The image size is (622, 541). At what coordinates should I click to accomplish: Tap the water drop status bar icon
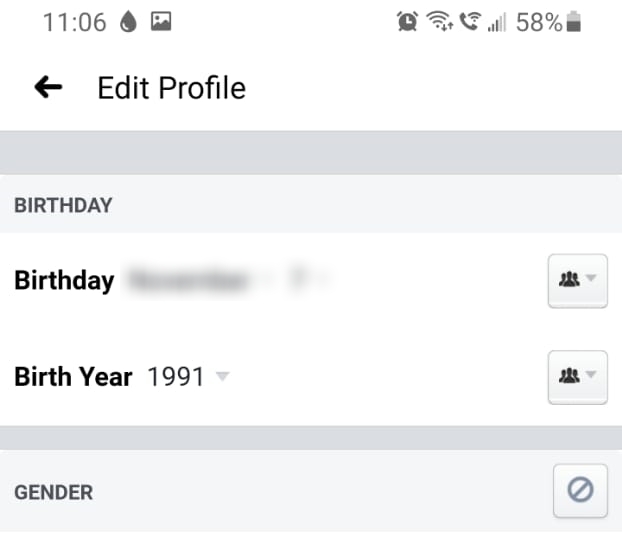pos(128,23)
